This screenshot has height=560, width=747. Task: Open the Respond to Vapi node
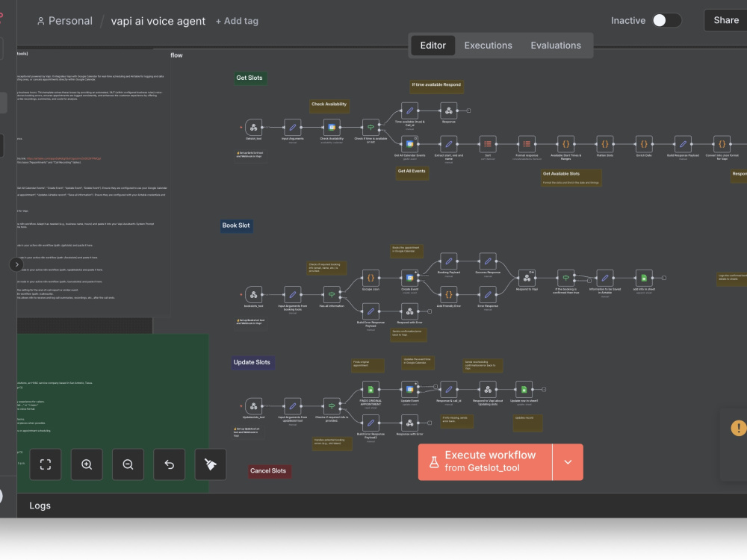[527, 278]
